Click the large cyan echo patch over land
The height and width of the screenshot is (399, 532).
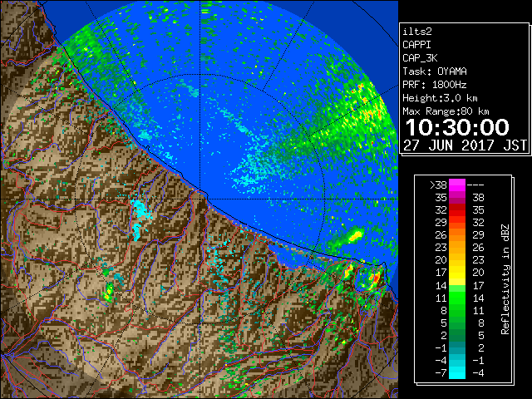140,218
